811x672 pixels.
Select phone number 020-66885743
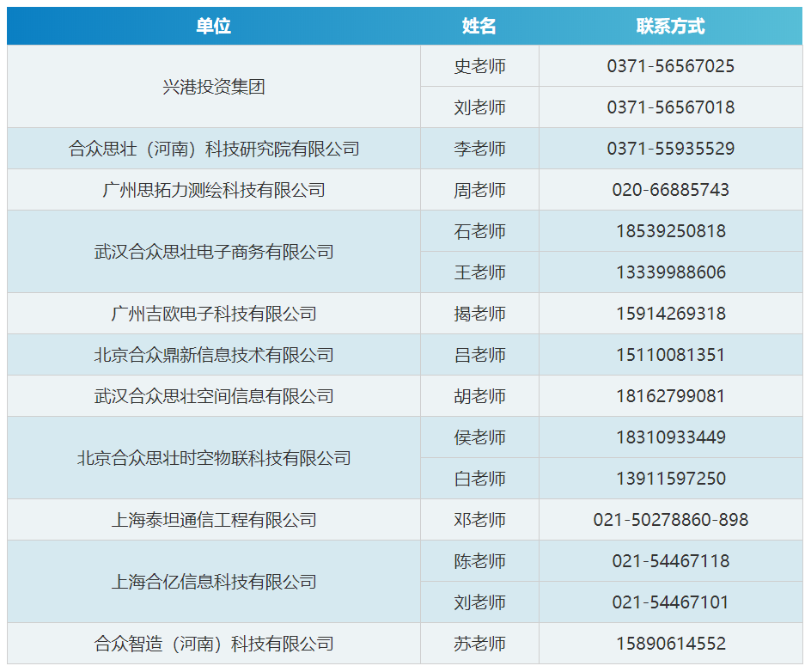(x=671, y=190)
